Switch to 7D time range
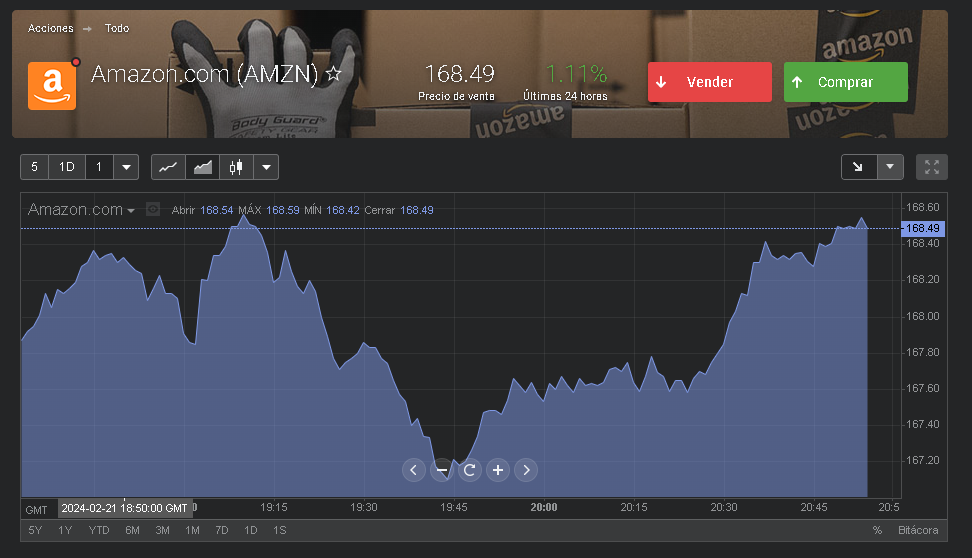This screenshot has width=972, height=558. (222, 530)
